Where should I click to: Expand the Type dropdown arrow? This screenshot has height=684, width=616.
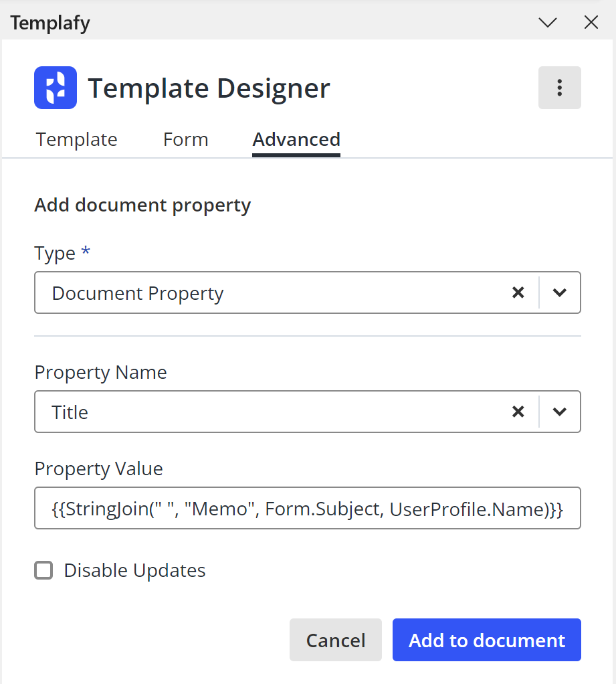[x=559, y=292]
